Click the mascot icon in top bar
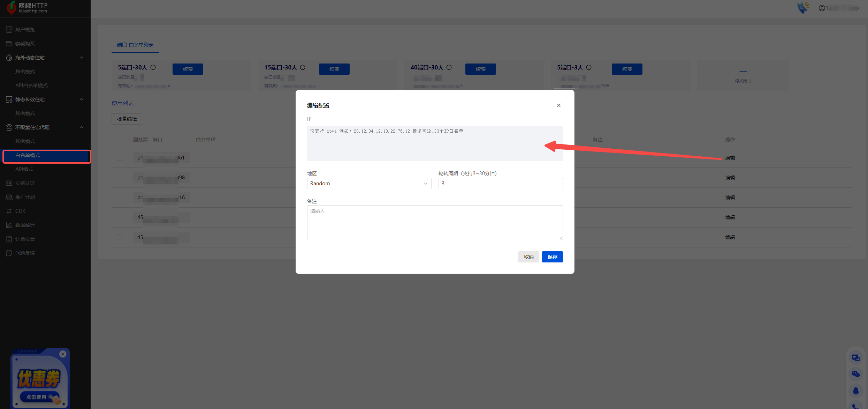Image resolution: width=868 pixels, height=409 pixels. 803,8
